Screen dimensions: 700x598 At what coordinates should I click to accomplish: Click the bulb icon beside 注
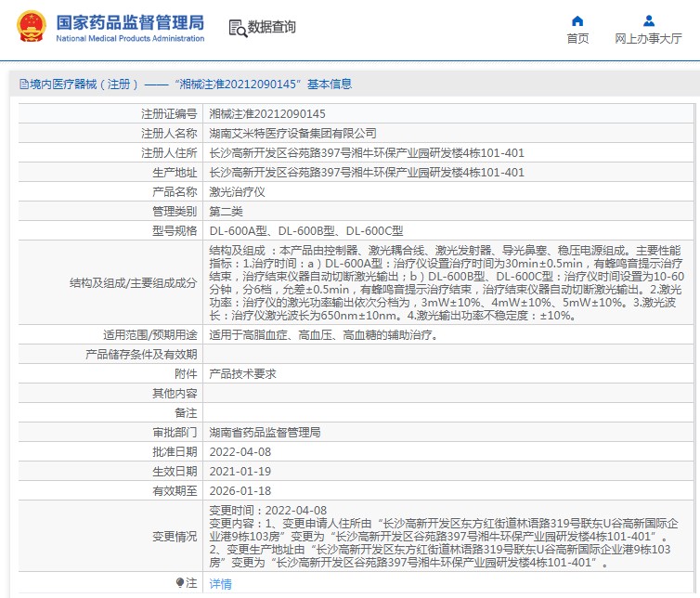click(x=180, y=583)
